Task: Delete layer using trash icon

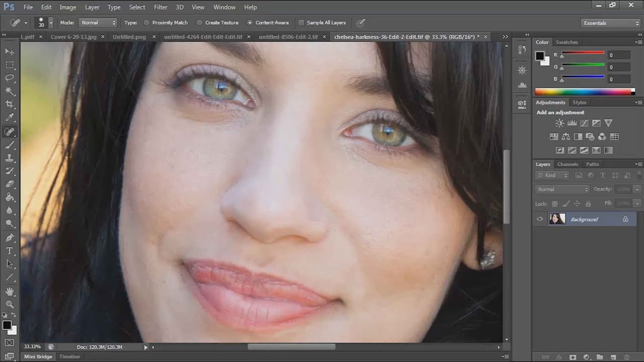Action: point(627,357)
